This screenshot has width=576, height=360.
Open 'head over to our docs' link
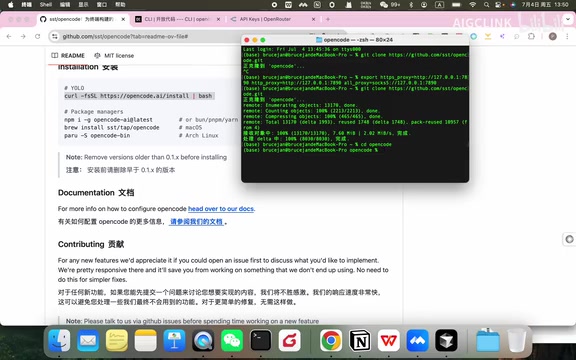[221, 209]
